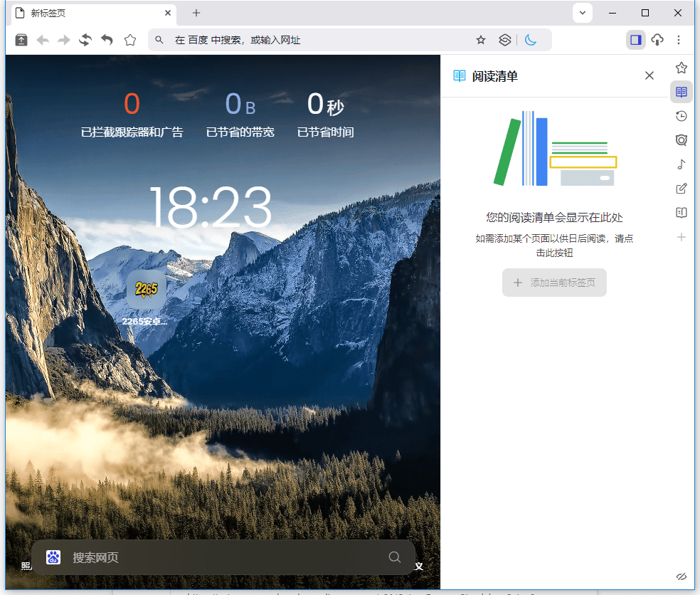Click the 添加当前标签页 button
Image resolution: width=700 pixels, height=595 pixels.
pyautogui.click(x=554, y=283)
